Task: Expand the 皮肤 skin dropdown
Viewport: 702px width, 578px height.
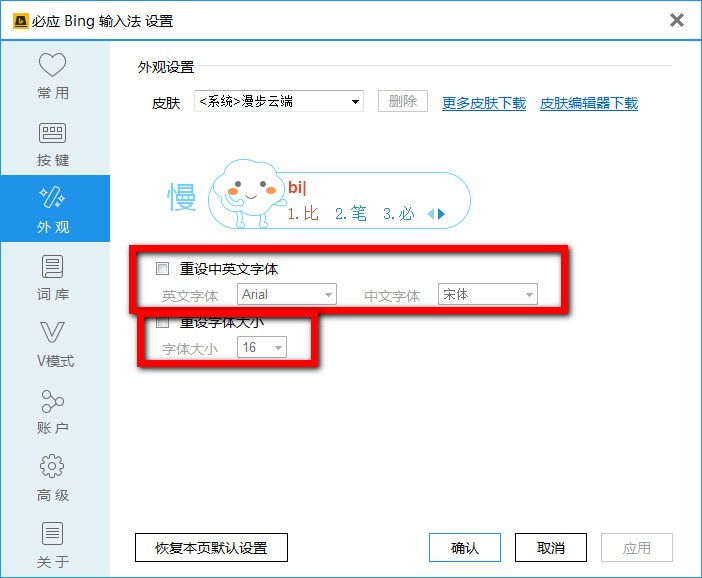Action: tap(279, 101)
